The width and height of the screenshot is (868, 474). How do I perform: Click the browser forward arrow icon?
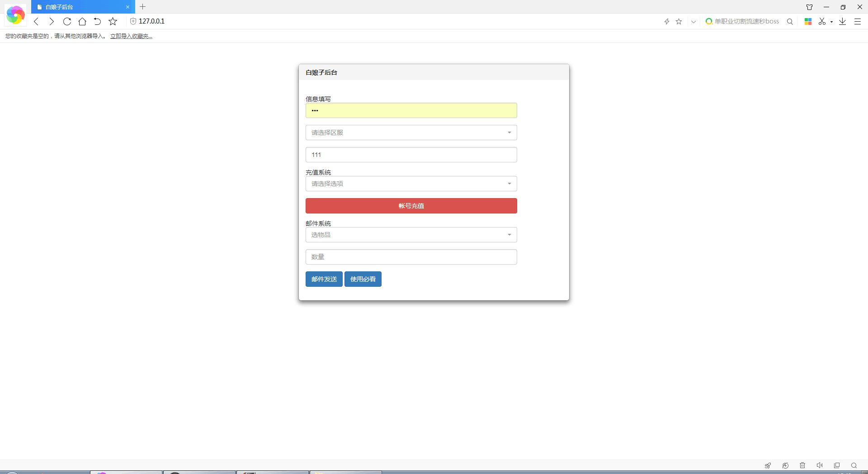[x=52, y=21]
